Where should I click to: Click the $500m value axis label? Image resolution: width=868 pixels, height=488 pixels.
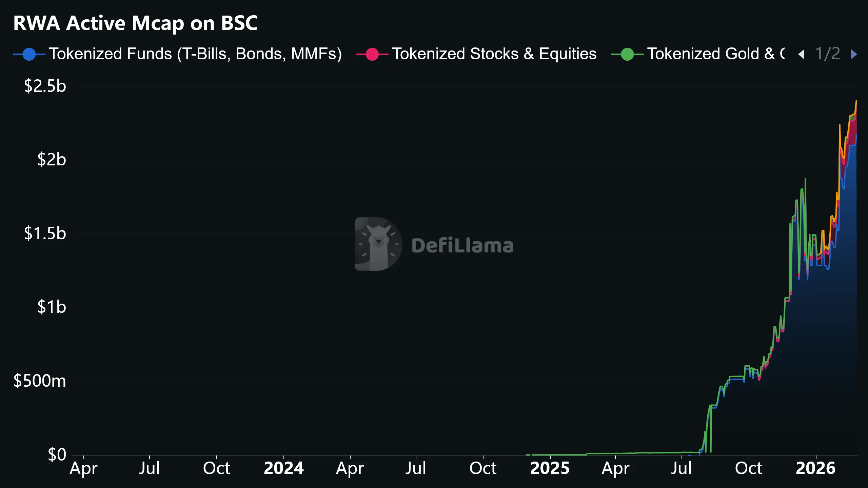pyautogui.click(x=40, y=381)
